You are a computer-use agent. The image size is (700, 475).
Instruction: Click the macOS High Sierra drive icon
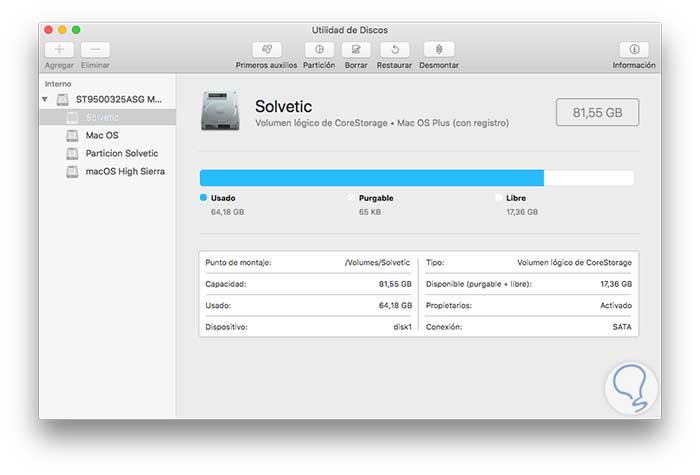[x=72, y=171]
